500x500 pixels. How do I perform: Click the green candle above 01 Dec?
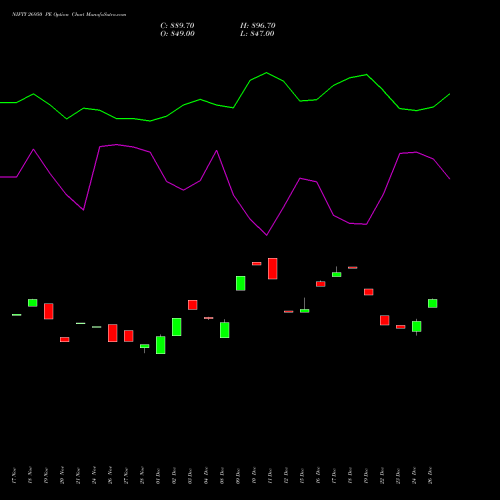point(161,345)
